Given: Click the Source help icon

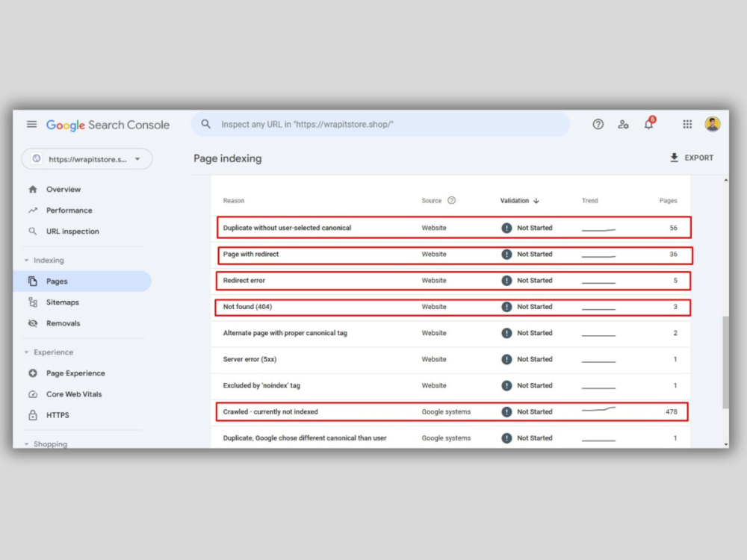Looking at the screenshot, I should tap(452, 200).
